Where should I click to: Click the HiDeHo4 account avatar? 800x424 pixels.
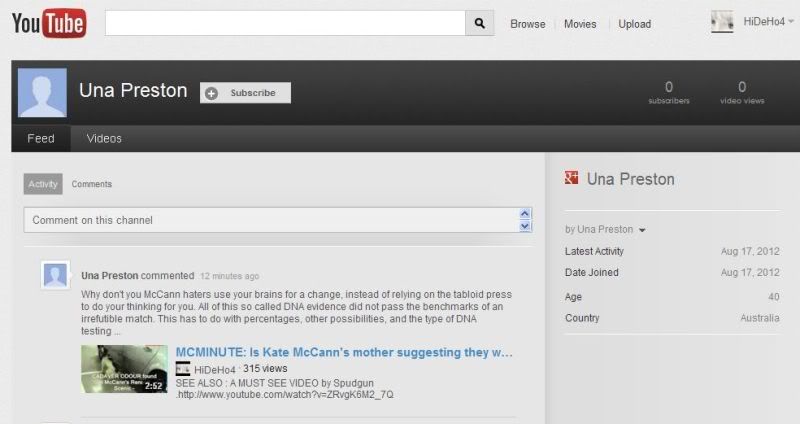click(722, 22)
